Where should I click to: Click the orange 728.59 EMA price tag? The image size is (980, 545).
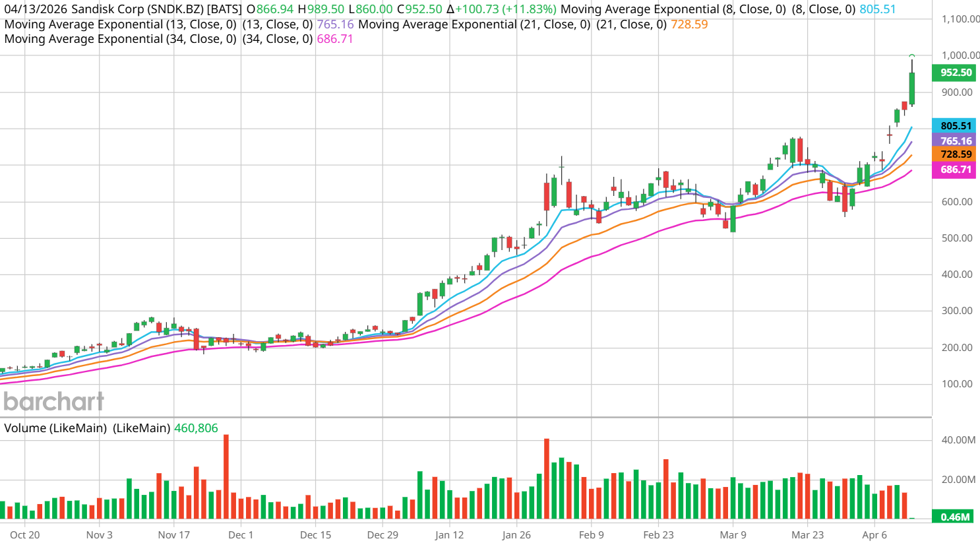[955, 154]
